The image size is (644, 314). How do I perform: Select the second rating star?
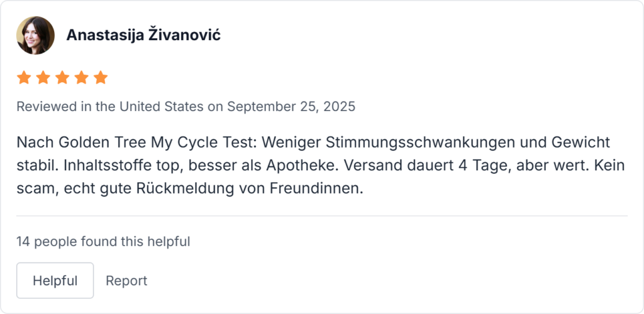point(43,78)
